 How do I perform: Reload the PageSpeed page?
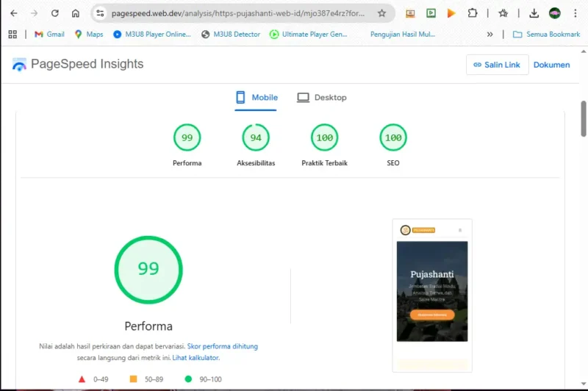point(54,13)
